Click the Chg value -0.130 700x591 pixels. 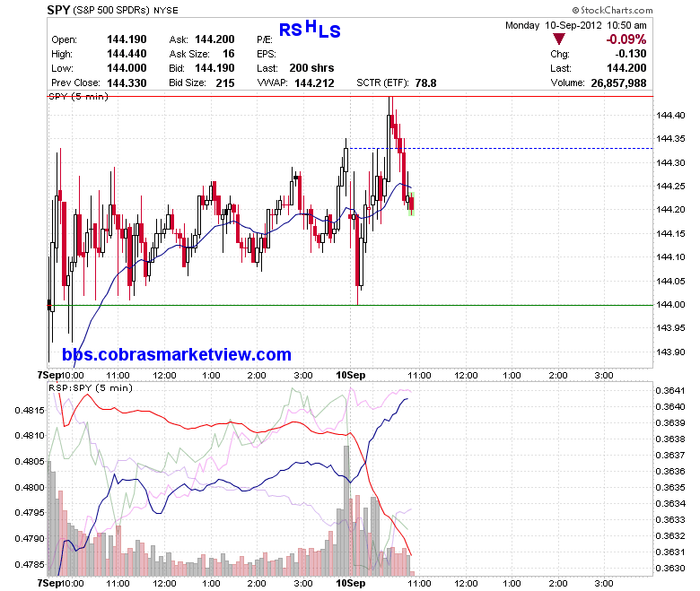pos(630,54)
